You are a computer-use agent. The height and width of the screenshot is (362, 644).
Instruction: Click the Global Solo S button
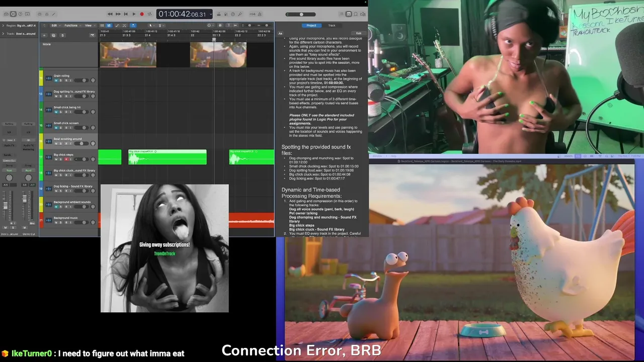pos(62,35)
